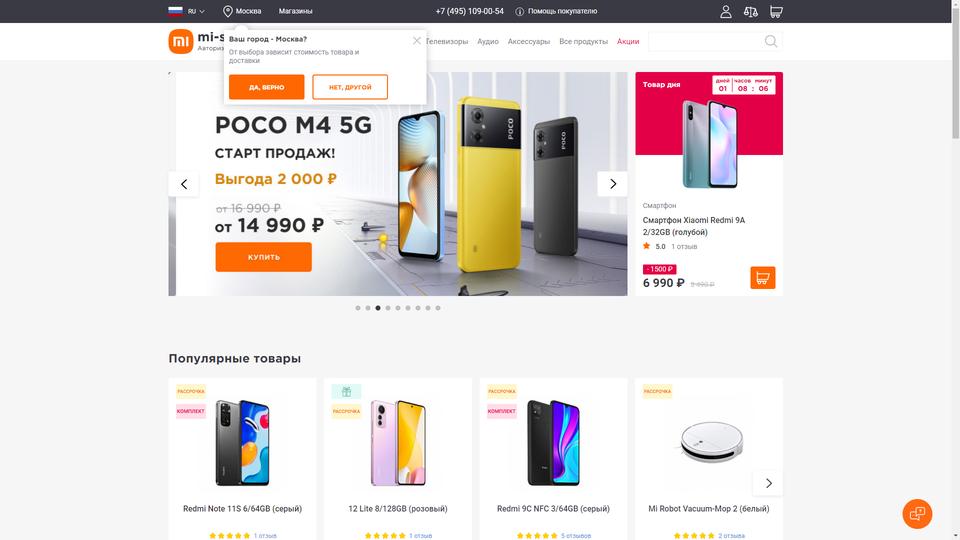
Task: Show previous banner slide
Action: pos(184,184)
